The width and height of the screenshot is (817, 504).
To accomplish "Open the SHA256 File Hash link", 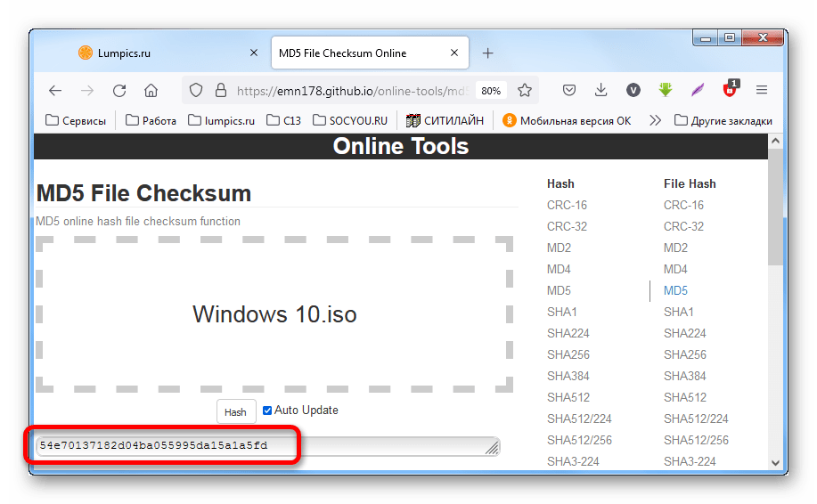I will (684, 354).
